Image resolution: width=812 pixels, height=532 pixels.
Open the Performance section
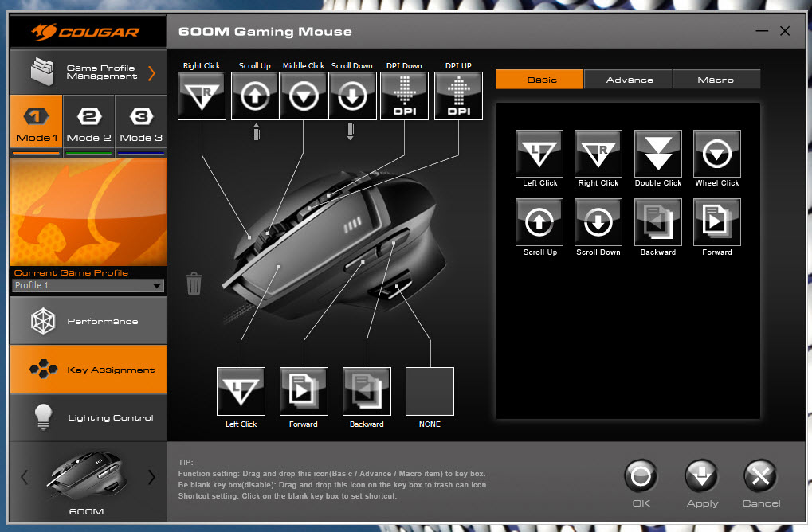(88, 321)
